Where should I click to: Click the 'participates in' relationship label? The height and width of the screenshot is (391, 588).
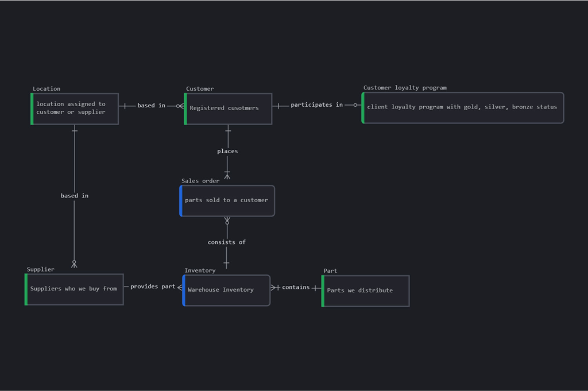tap(316, 104)
